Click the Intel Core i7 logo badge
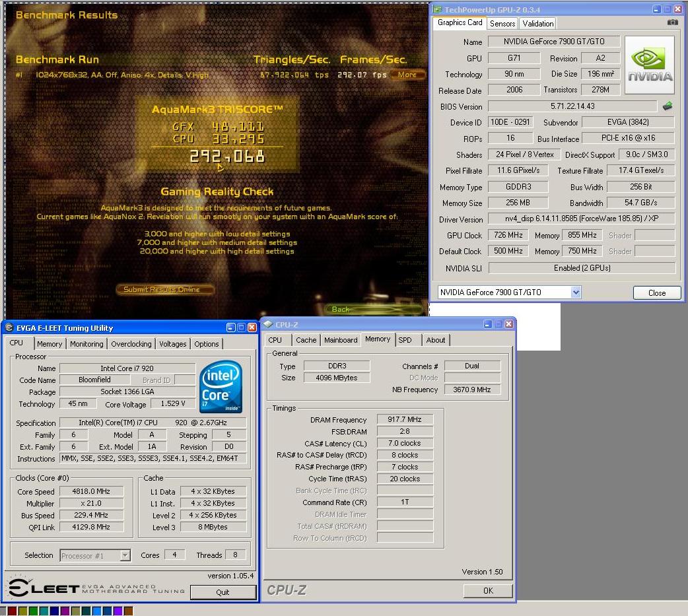688x616 pixels. click(221, 386)
